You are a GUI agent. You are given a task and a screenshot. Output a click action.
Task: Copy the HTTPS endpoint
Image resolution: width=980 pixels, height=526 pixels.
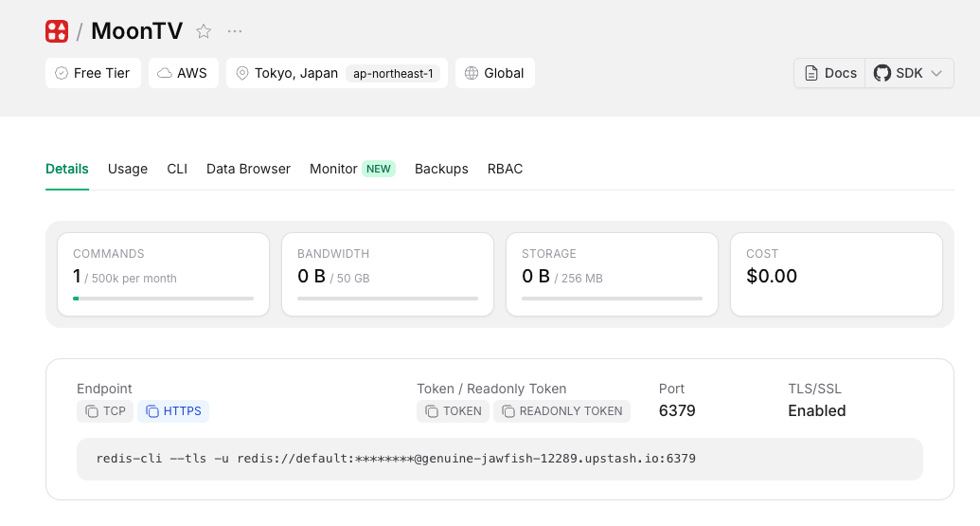tap(173, 411)
